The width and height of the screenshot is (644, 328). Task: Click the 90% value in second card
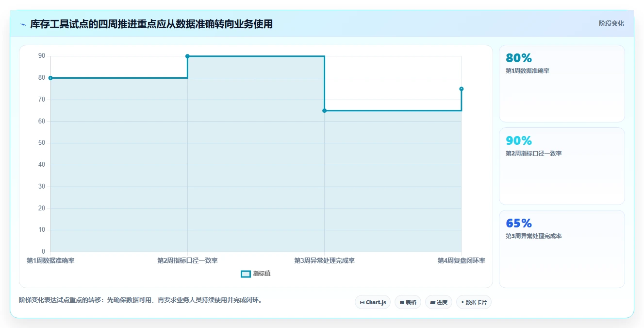pos(519,141)
